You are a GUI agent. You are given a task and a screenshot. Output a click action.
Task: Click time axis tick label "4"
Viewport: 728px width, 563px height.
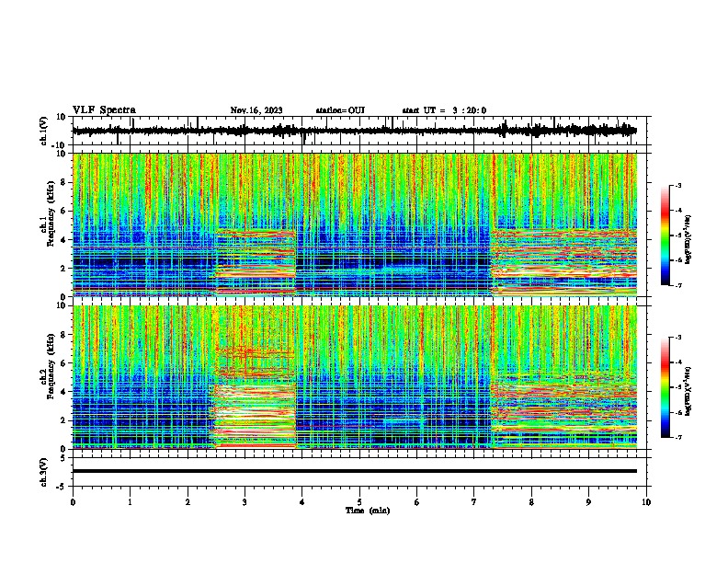(302, 502)
